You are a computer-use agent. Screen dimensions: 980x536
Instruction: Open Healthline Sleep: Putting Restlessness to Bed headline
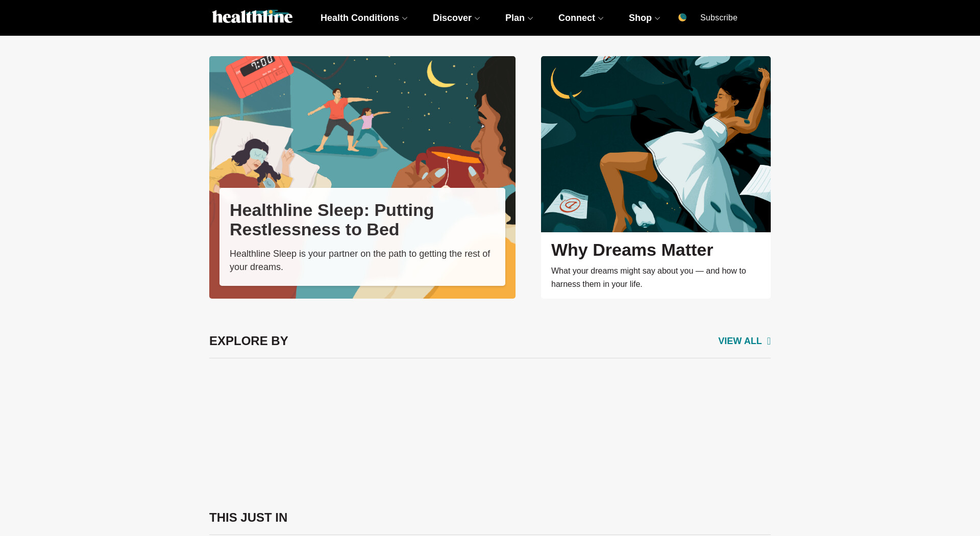[332, 220]
